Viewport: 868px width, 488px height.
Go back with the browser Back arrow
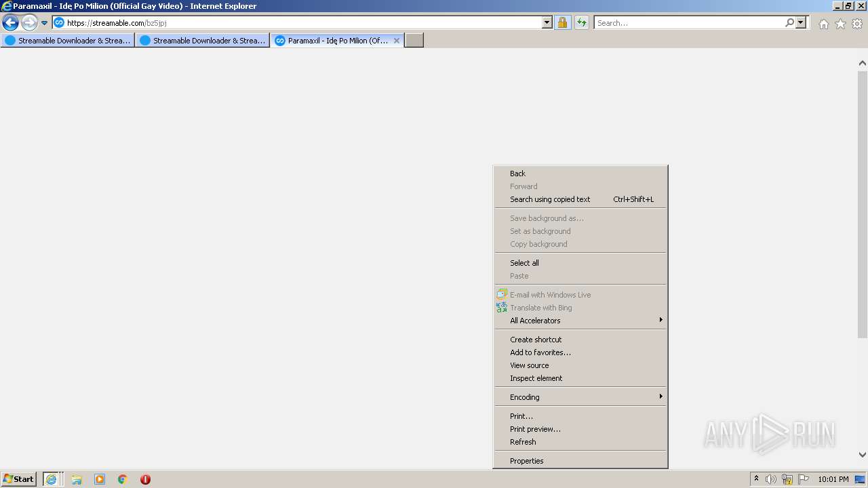10,23
